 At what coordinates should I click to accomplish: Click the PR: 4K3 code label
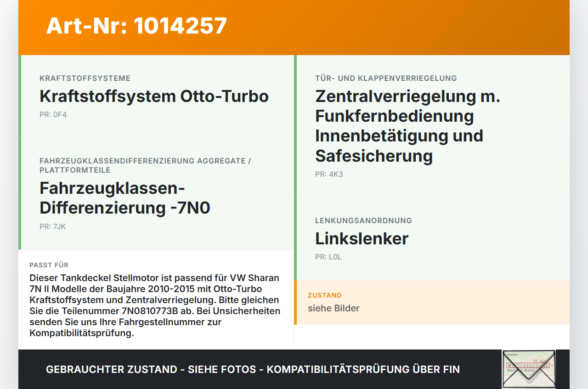(329, 174)
